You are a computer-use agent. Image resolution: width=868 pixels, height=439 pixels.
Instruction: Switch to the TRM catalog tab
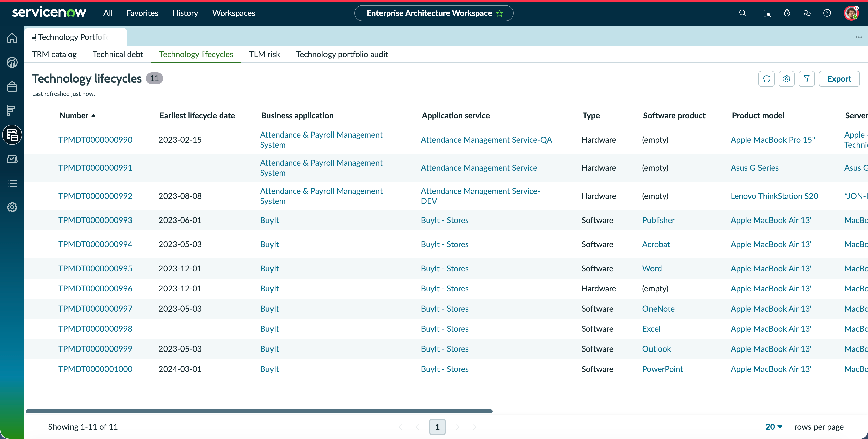54,54
